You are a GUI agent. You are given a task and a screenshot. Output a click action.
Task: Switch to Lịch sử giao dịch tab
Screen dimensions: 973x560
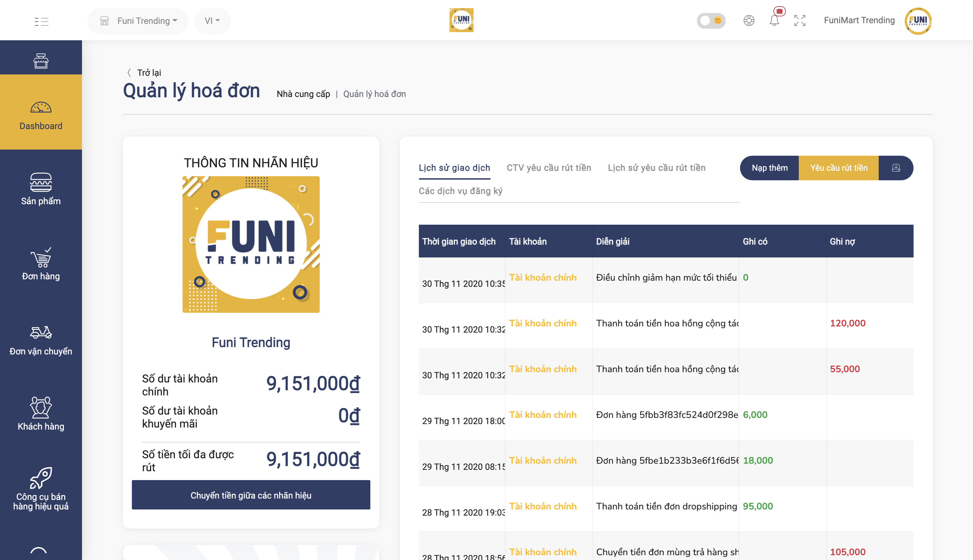[x=454, y=168]
